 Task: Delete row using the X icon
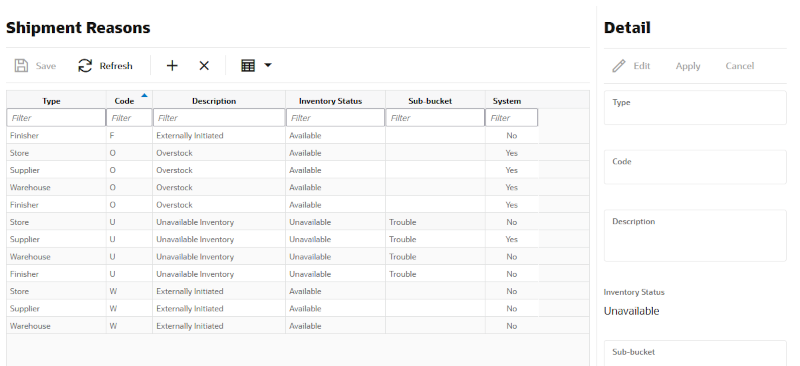point(204,65)
